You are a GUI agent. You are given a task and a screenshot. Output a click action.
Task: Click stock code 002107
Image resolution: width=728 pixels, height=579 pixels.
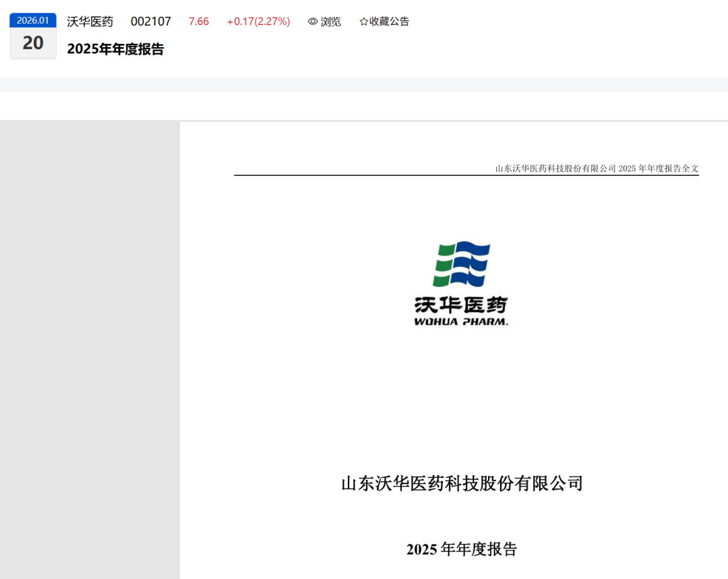(151, 22)
